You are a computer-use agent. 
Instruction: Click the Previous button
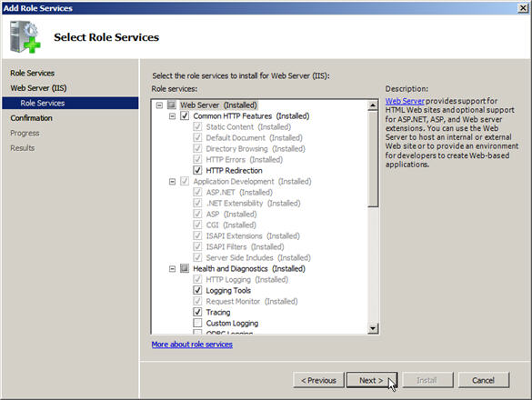click(x=318, y=380)
